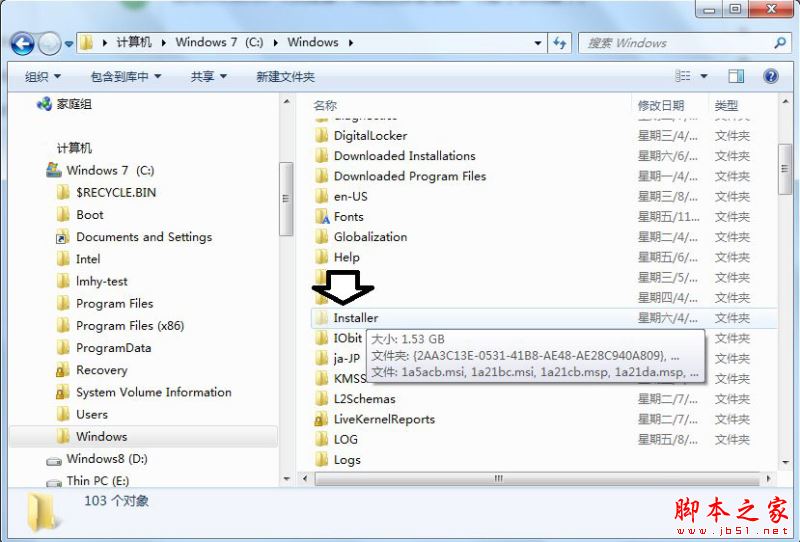Screen dimensions: 800x542
Task: Select the en-US folder icon
Action: 321,196
